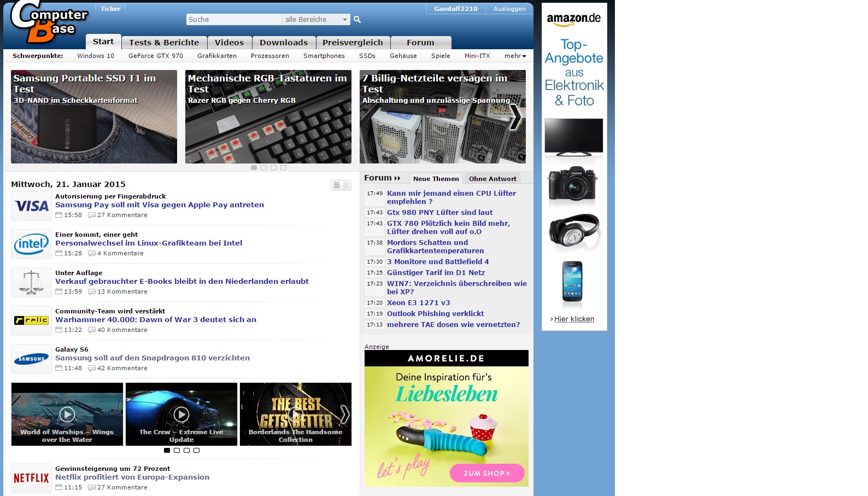Image resolution: width=868 pixels, height=496 pixels.
Task: Click the GeForce GTX 970 topic link
Action: point(156,56)
